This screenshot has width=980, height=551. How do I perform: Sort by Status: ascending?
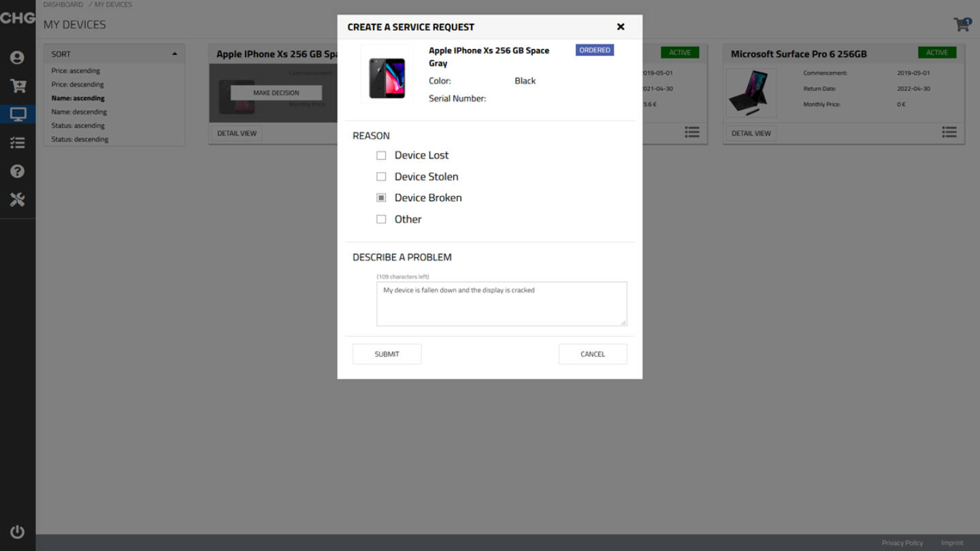(x=78, y=126)
